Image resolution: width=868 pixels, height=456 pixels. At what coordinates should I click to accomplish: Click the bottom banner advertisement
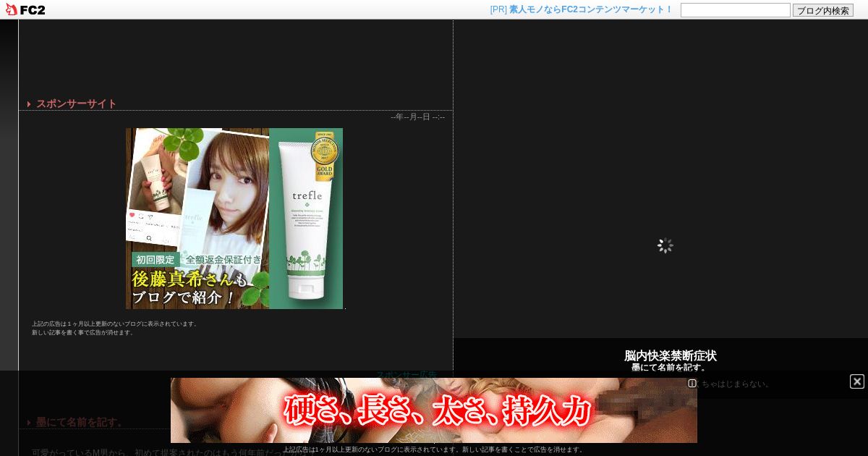point(434,410)
